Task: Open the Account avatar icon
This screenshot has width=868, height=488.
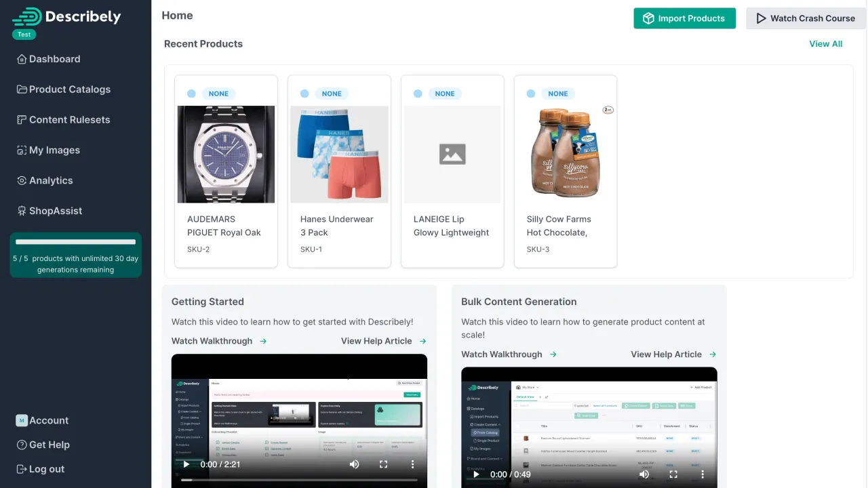Action: 22,421
